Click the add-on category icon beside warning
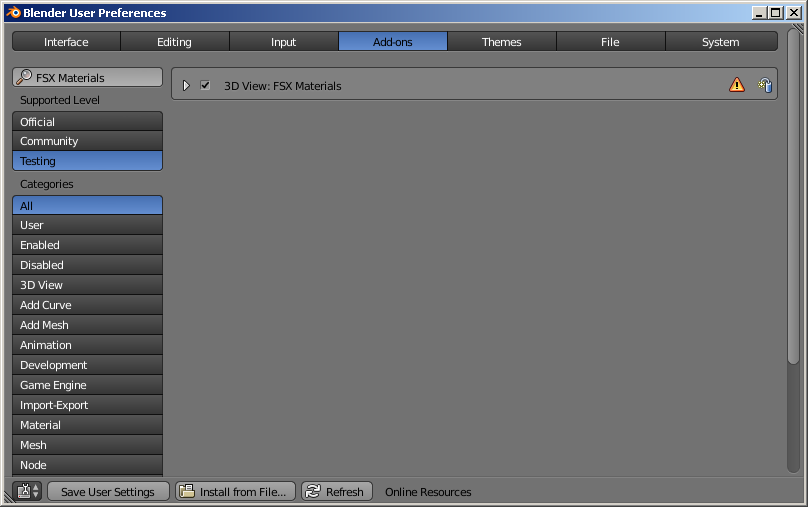Screen dimensions: 808x507 pos(765,84)
